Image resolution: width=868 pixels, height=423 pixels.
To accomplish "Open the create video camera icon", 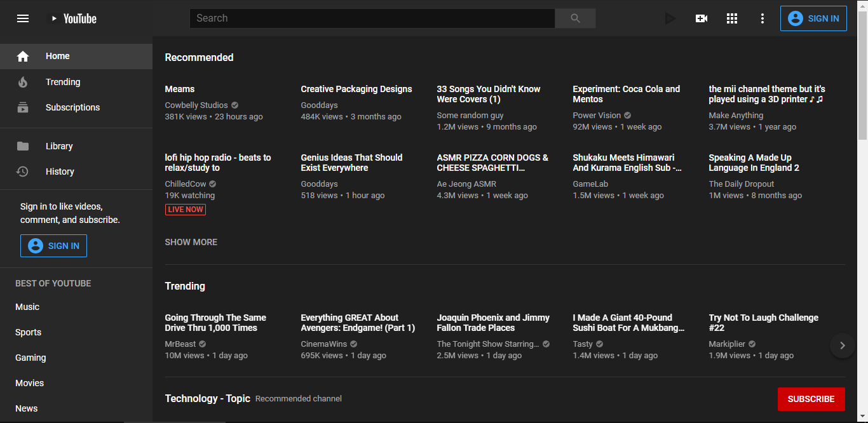I will coord(702,18).
